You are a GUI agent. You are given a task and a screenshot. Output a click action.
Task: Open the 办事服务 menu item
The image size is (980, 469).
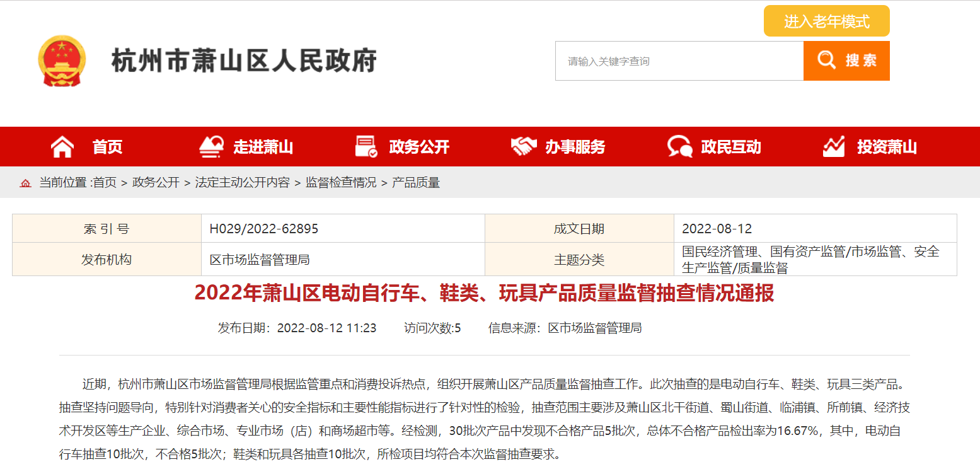[x=575, y=147]
